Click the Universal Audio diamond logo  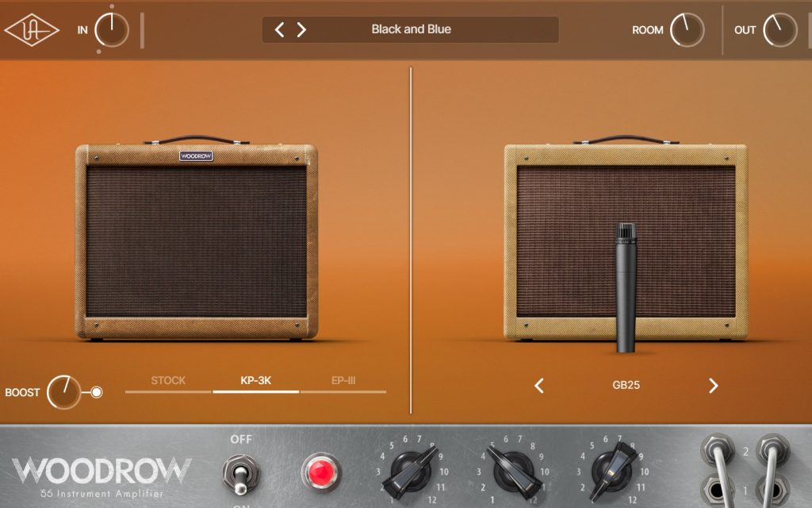coord(32,30)
